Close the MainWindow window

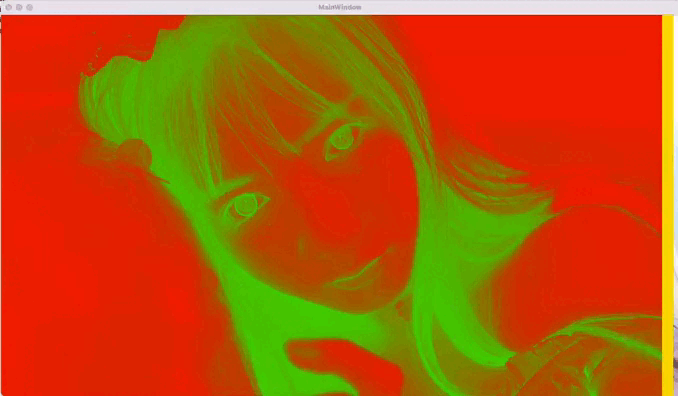9,7
